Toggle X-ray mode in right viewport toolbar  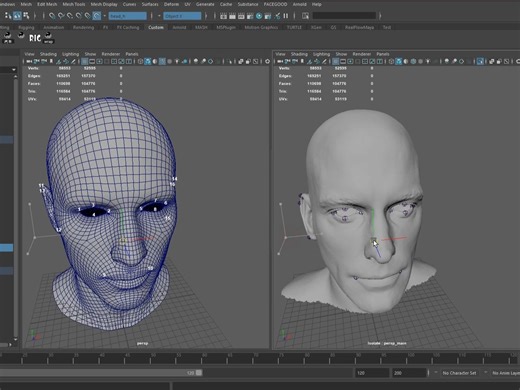[x=492, y=61]
